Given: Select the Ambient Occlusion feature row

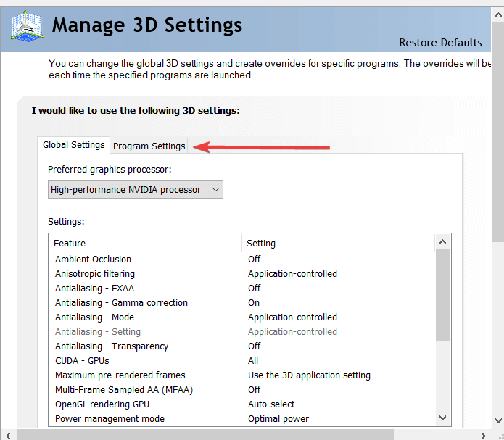Looking at the screenshot, I should click(241, 259).
